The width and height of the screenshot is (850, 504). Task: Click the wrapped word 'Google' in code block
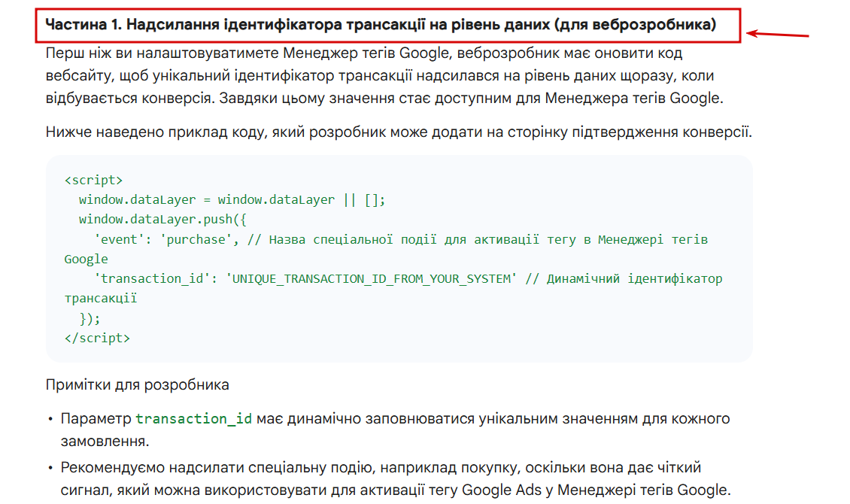click(87, 259)
